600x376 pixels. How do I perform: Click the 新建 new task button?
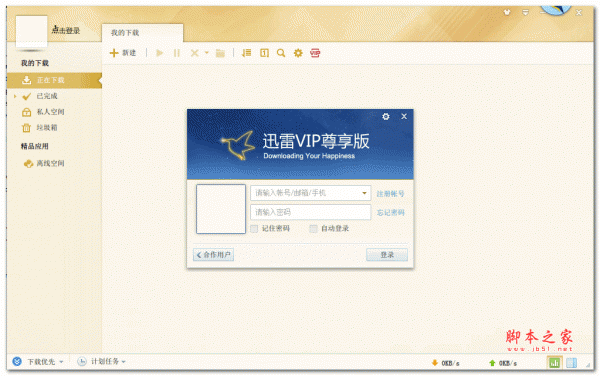[123, 53]
